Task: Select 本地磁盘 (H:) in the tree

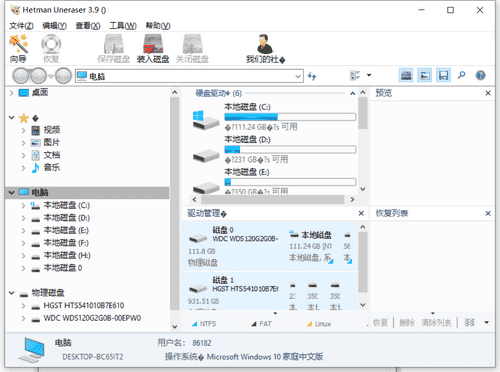Action: click(x=61, y=256)
